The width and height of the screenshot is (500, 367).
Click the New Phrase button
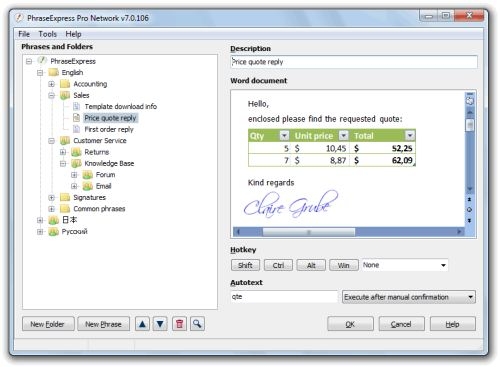point(103,324)
